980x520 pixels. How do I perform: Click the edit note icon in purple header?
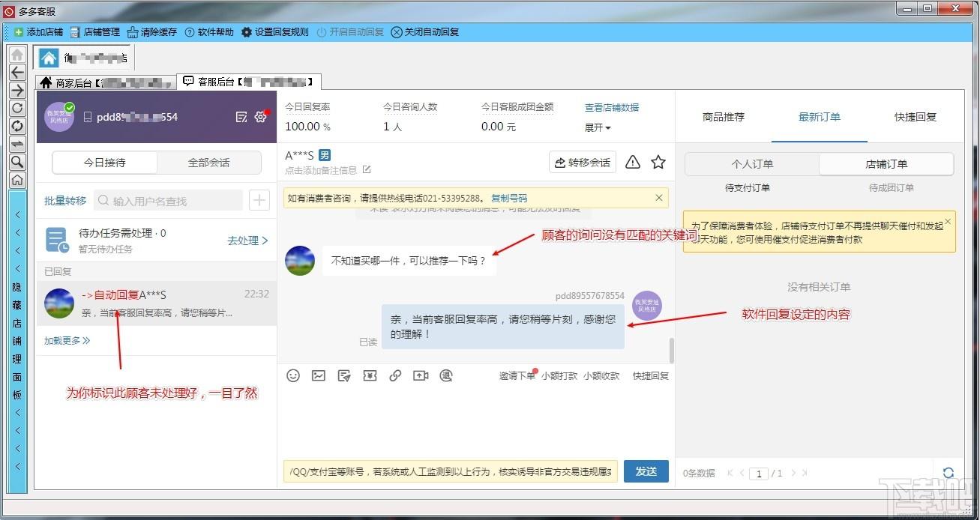click(x=241, y=117)
